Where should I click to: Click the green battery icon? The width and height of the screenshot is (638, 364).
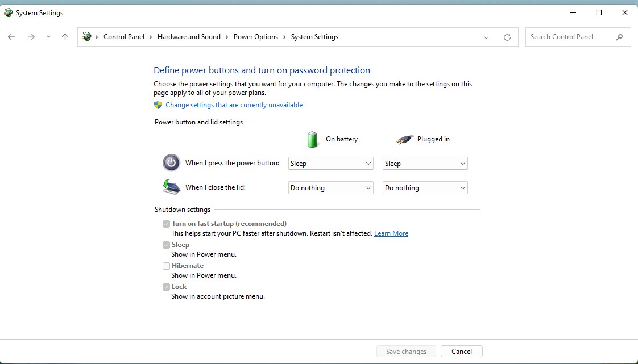[x=312, y=139]
